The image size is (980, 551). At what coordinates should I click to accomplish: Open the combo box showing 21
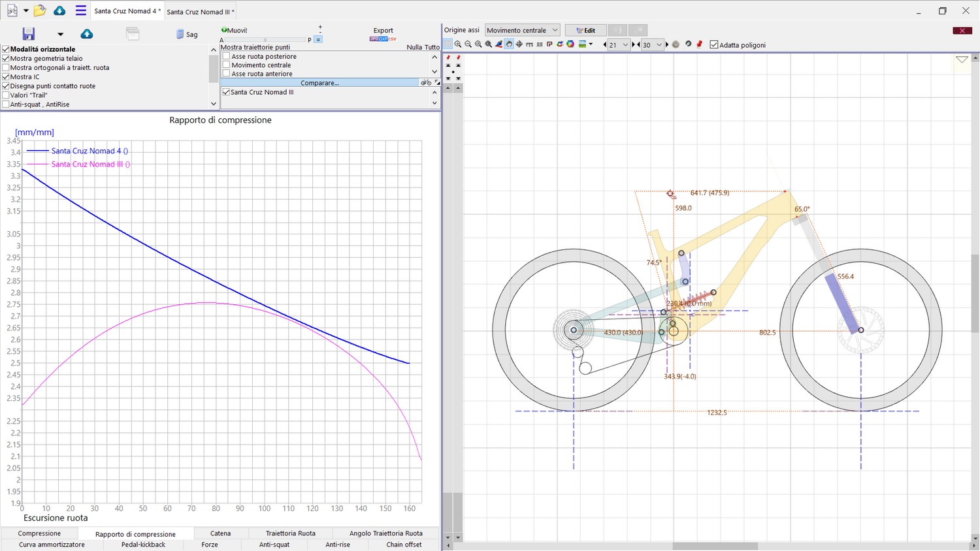click(618, 45)
